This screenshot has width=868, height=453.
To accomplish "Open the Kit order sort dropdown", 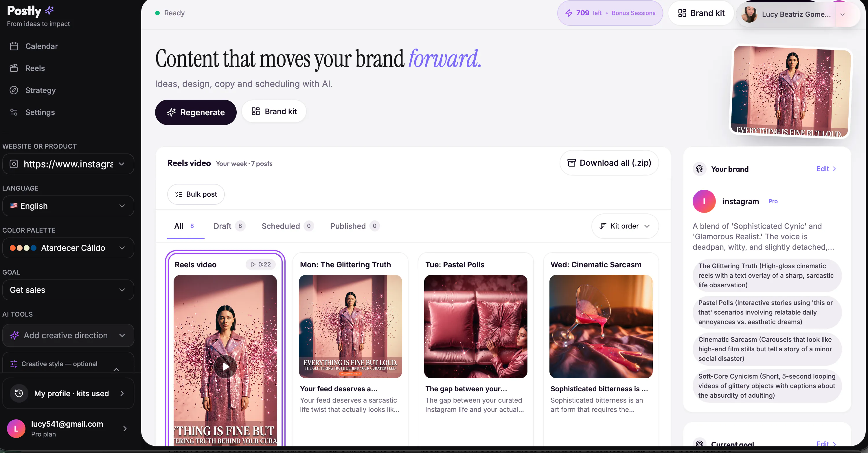I will 625,226.
